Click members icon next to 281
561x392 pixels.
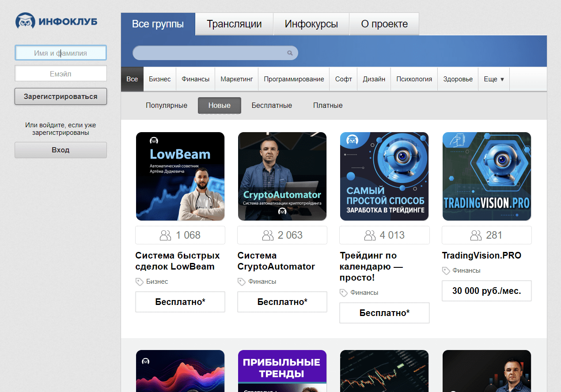tap(476, 235)
